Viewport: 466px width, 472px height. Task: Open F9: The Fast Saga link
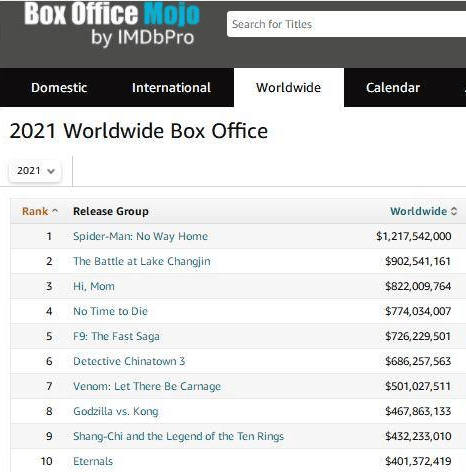(116, 336)
